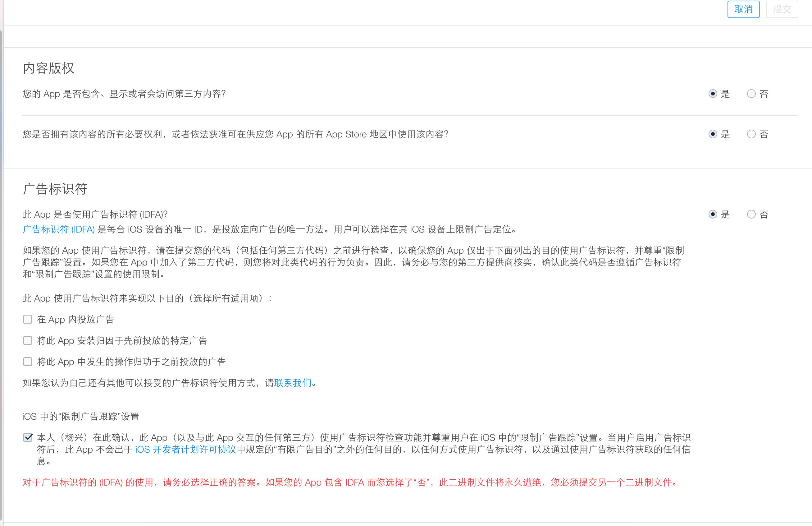Click the left edge scrollbar strip
812x526 pixels.
click(x=1, y=273)
